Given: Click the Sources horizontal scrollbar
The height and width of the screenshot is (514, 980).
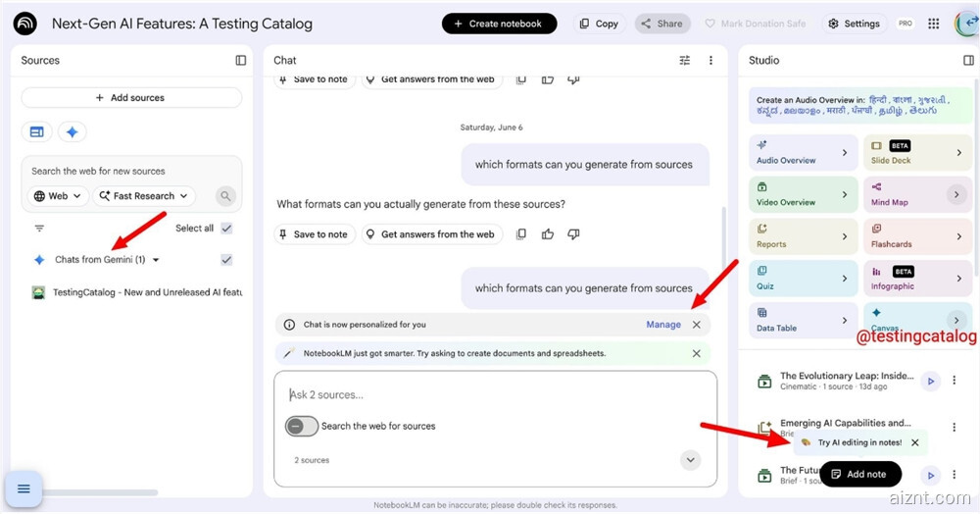Looking at the screenshot, I should 100,492.
